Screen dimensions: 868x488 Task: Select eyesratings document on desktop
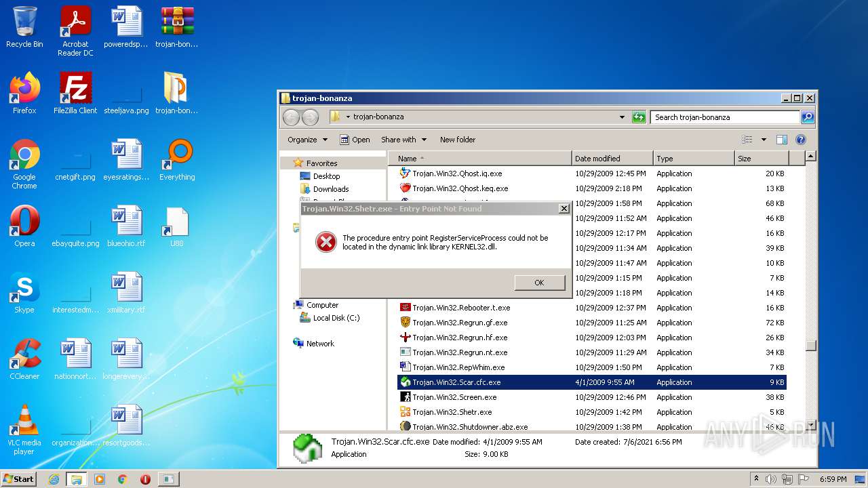tap(126, 160)
